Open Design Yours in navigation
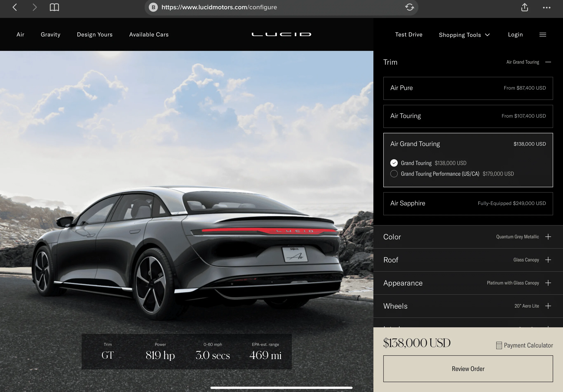The image size is (563, 392). [x=95, y=35]
